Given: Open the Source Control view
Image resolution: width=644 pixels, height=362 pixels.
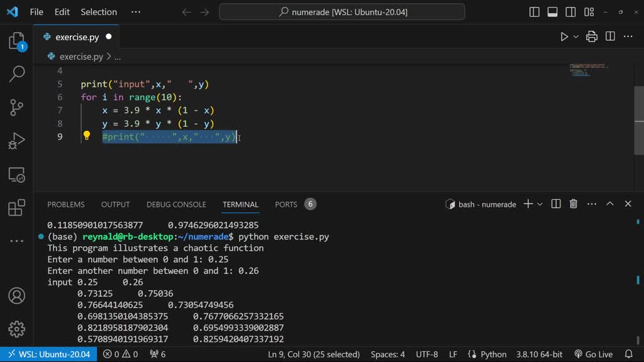Looking at the screenshot, I should pyautogui.click(x=16, y=107).
